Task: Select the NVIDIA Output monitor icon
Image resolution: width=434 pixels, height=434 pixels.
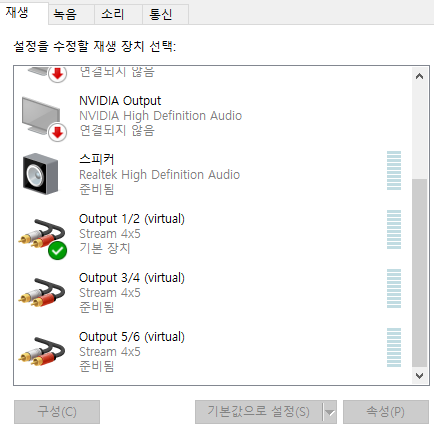Action: pyautogui.click(x=41, y=116)
